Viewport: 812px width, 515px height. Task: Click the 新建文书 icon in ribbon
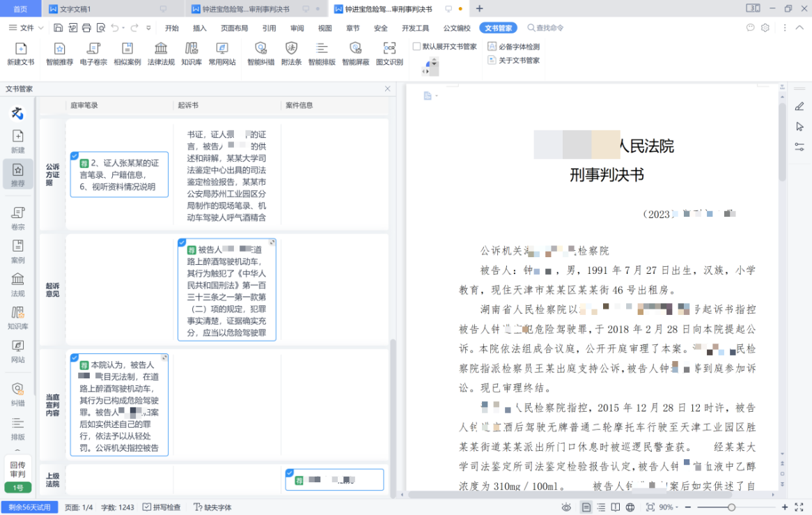[20, 54]
